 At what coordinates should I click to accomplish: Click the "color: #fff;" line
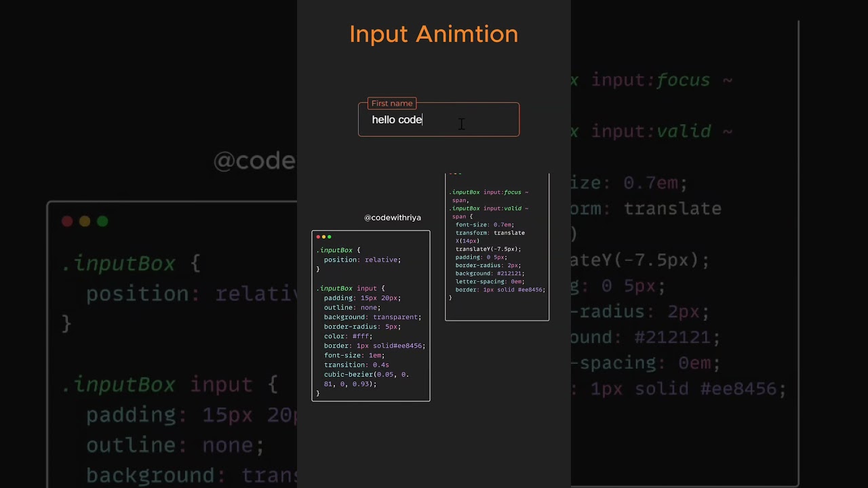click(x=348, y=336)
